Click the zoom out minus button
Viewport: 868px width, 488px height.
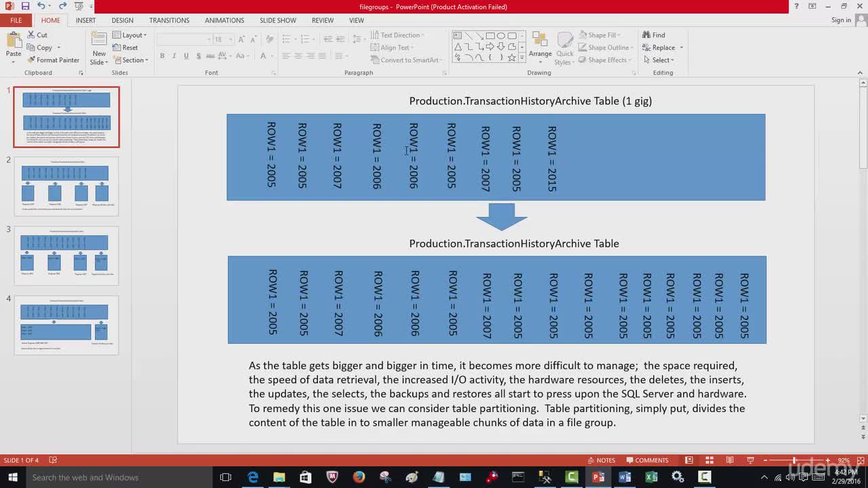pyautogui.click(x=765, y=460)
